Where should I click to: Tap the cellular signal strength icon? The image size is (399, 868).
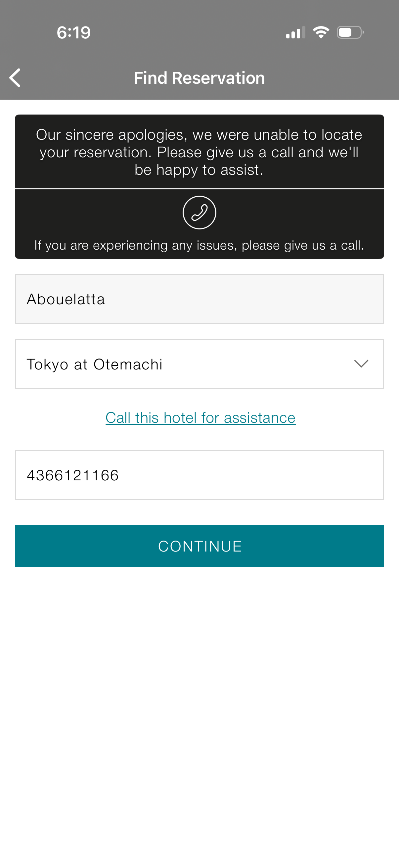[295, 33]
